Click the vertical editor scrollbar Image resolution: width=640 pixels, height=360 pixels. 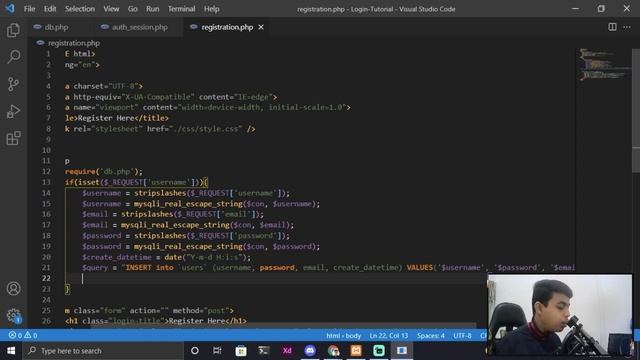coord(636,110)
